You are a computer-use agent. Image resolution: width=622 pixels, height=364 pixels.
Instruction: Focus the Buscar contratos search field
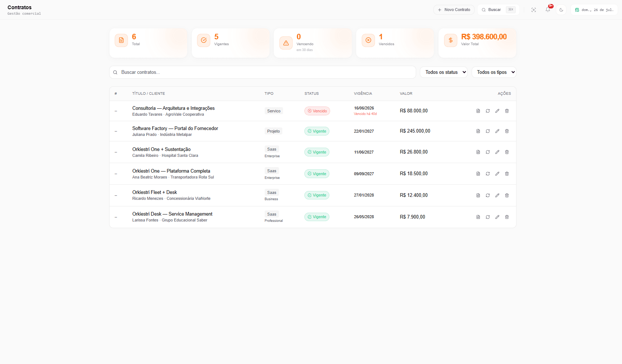tap(262, 72)
